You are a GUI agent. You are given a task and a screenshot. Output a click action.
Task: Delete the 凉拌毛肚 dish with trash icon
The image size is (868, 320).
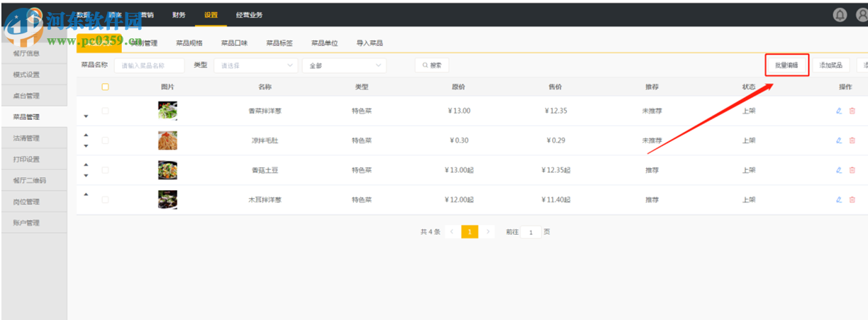click(x=852, y=140)
